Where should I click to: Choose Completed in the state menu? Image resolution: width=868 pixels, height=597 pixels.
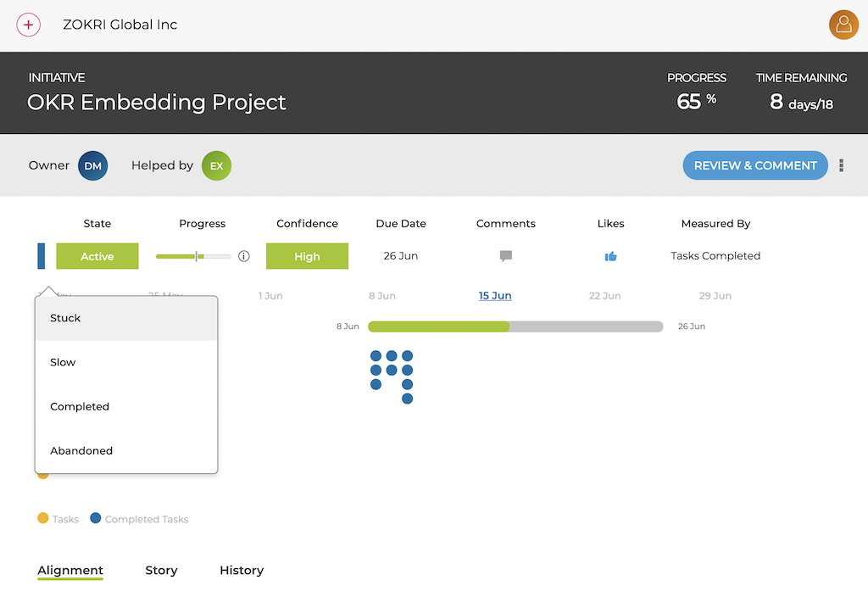click(x=126, y=406)
